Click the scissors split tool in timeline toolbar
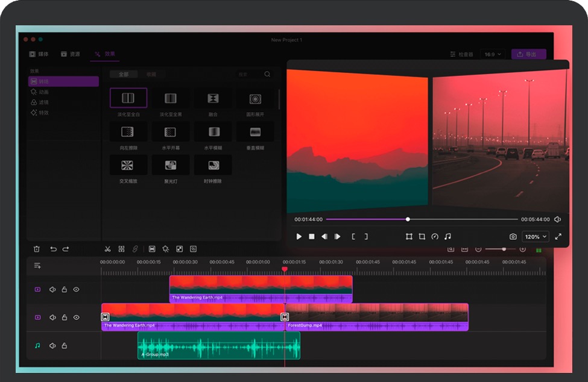The width and height of the screenshot is (588, 382). [107, 249]
